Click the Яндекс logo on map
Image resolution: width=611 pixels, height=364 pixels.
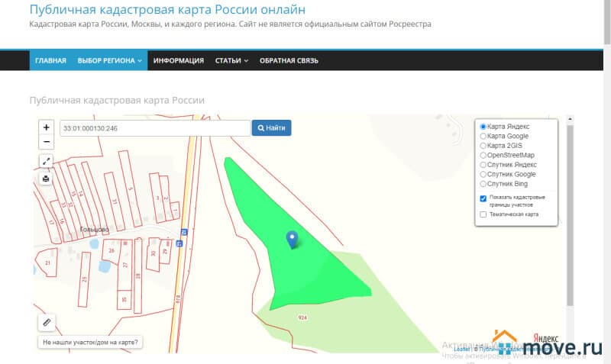point(546,338)
